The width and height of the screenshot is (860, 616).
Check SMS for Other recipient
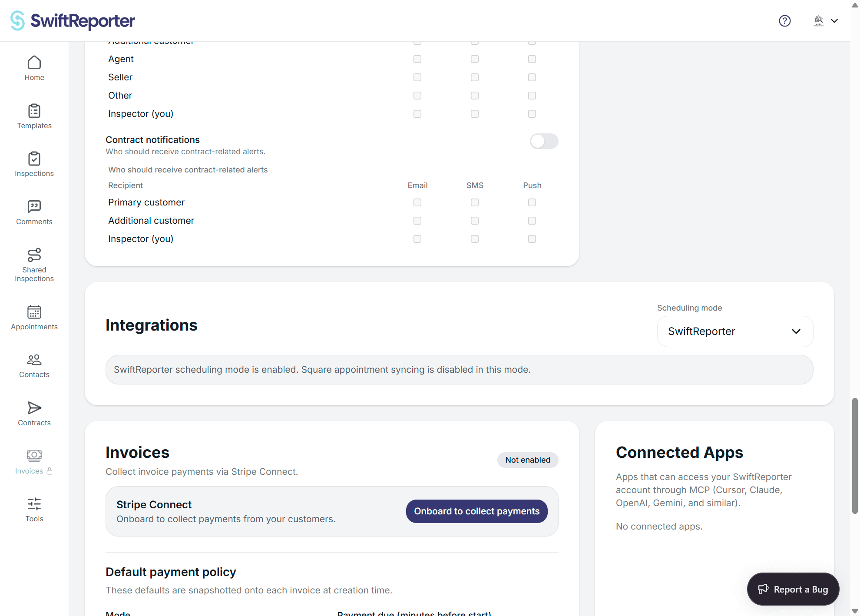(x=475, y=96)
